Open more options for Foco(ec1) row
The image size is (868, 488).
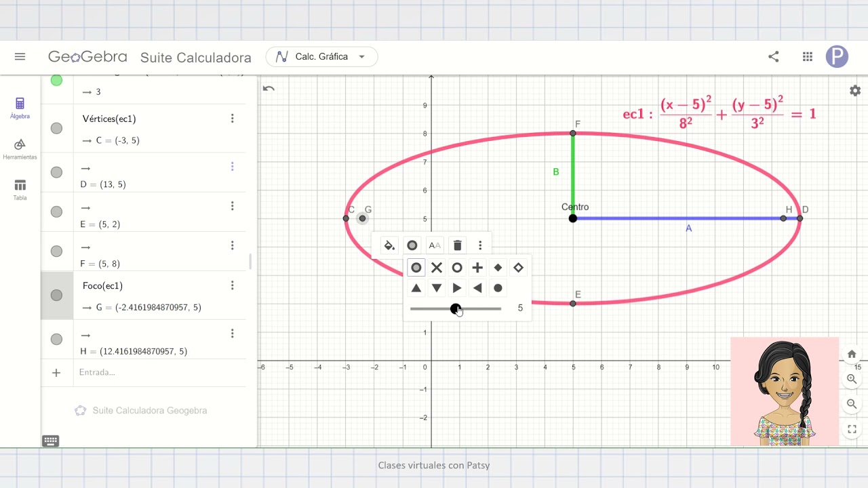pos(232,285)
